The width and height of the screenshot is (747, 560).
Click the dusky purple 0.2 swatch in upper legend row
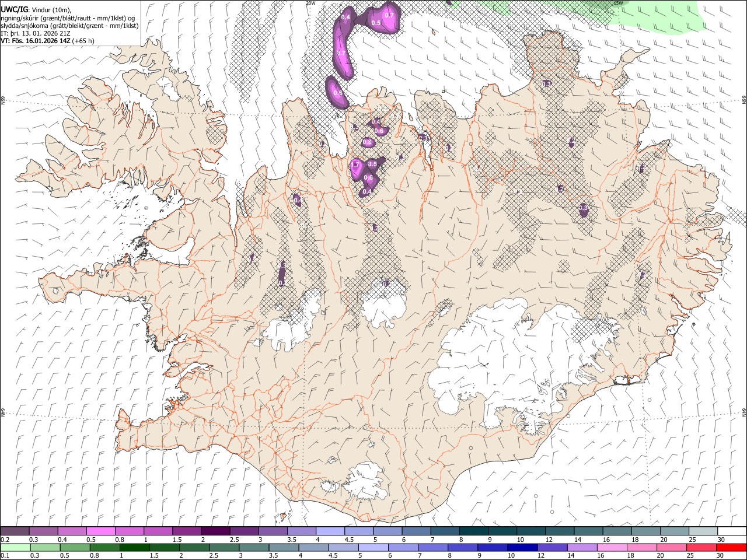pos(15,531)
